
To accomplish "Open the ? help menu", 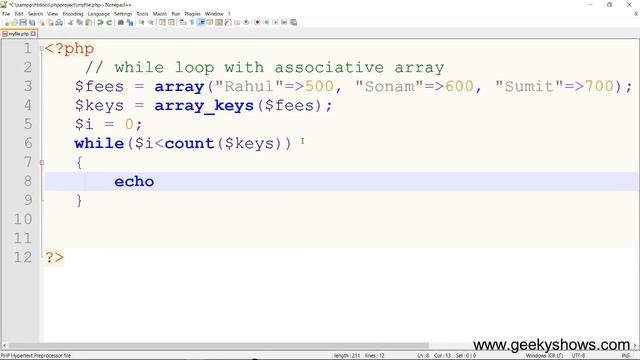I will click(229, 14).
